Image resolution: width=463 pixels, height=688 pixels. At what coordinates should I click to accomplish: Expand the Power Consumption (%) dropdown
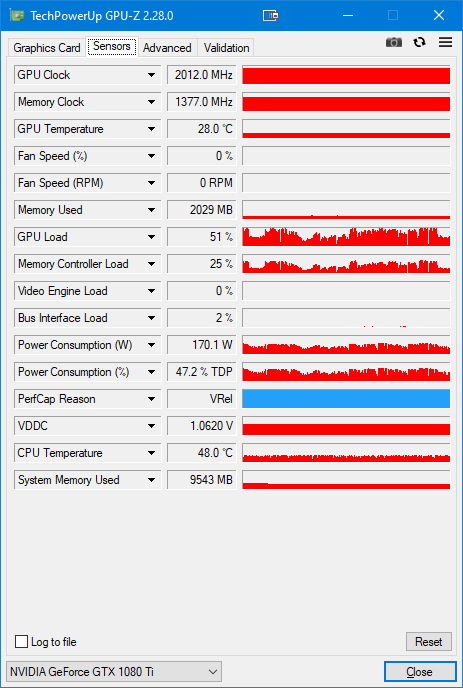tap(151, 372)
